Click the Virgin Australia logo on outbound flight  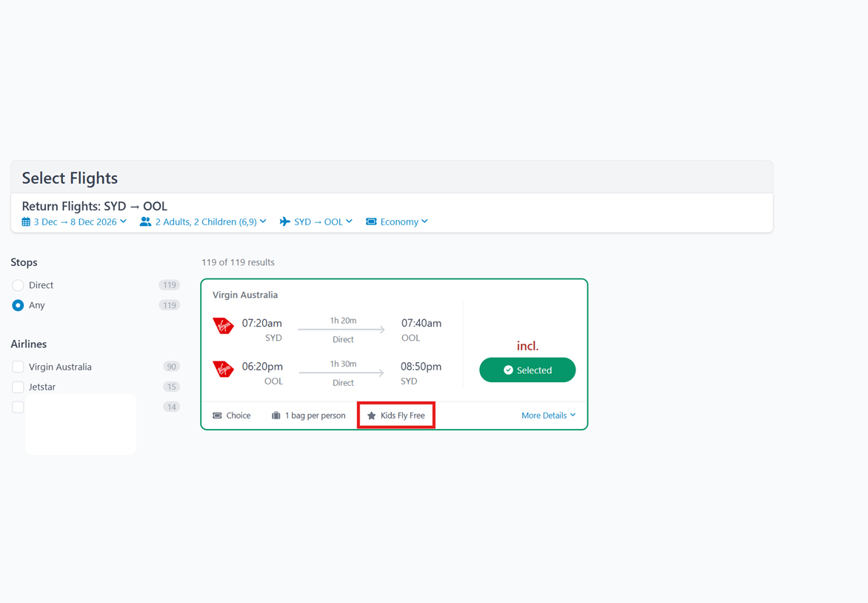pos(224,326)
